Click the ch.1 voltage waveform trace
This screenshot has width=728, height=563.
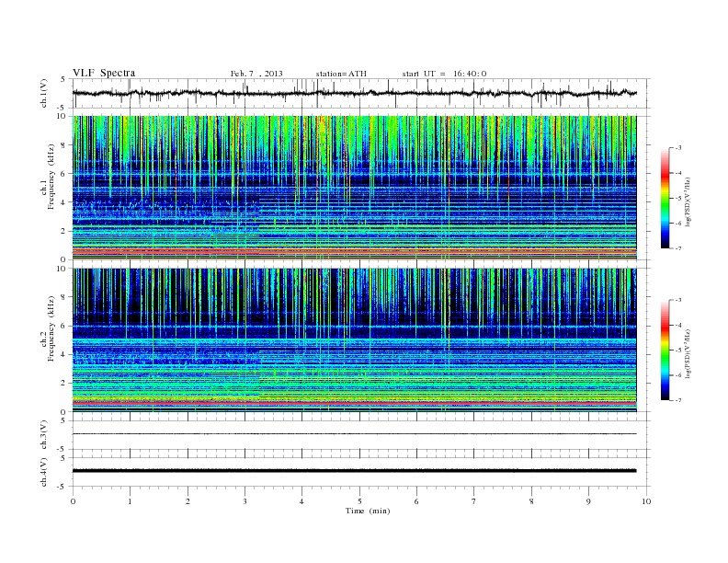(x=354, y=93)
